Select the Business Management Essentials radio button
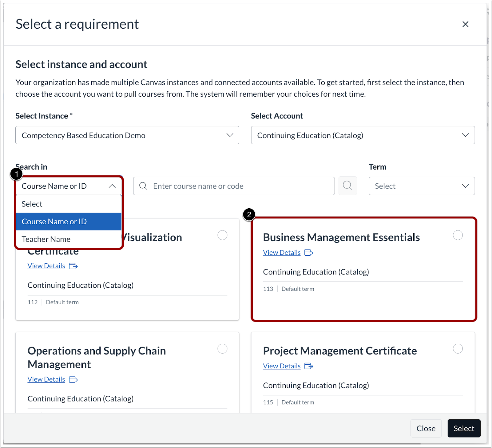Screen dimensions: 492x448 pos(458,235)
